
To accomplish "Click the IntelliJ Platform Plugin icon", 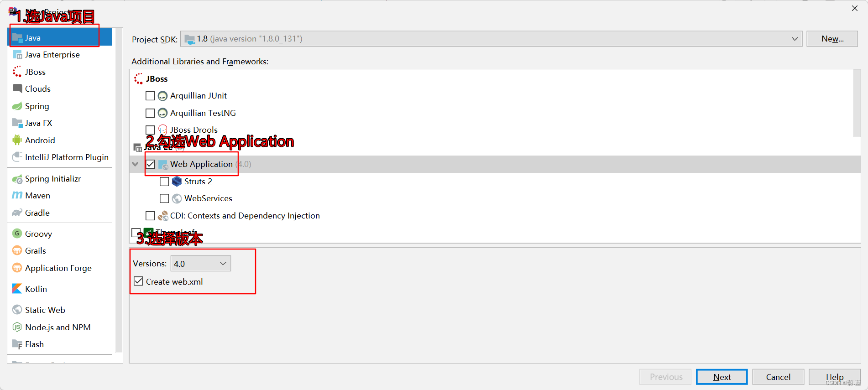I will pyautogui.click(x=17, y=157).
